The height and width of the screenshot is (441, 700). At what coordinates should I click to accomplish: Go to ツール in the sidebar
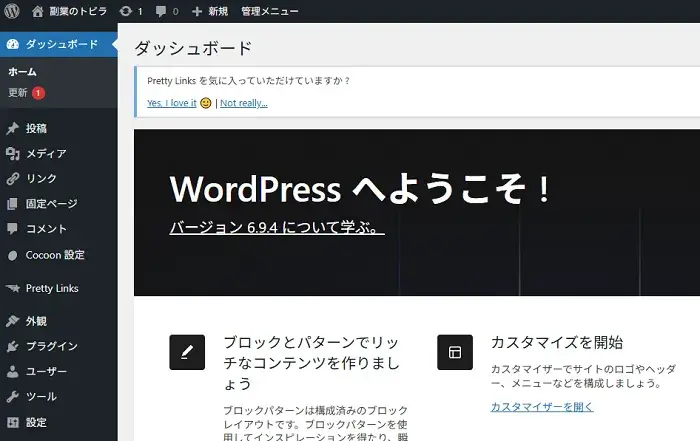[41, 396]
